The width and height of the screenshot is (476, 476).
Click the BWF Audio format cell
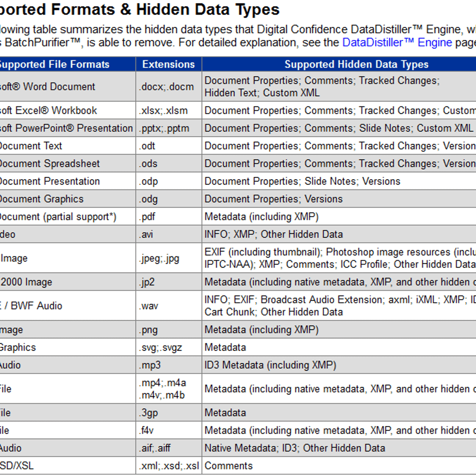68,306
